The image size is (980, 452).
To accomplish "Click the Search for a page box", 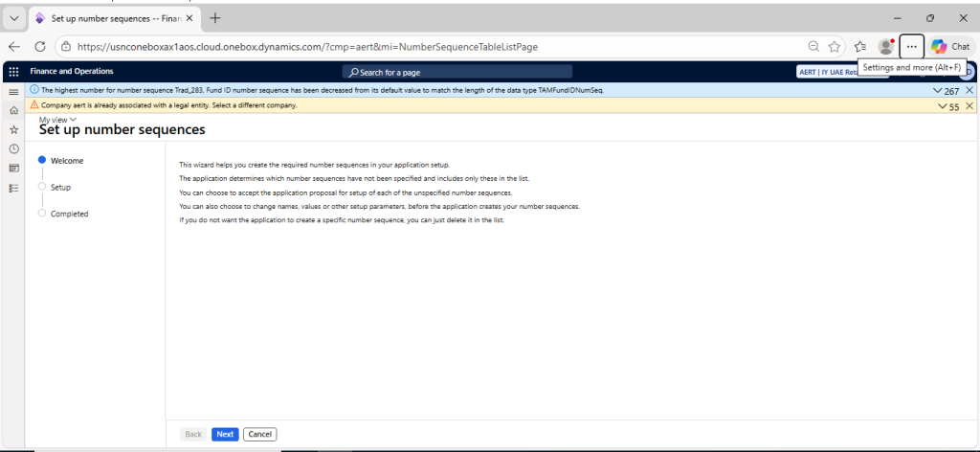I will coord(457,72).
